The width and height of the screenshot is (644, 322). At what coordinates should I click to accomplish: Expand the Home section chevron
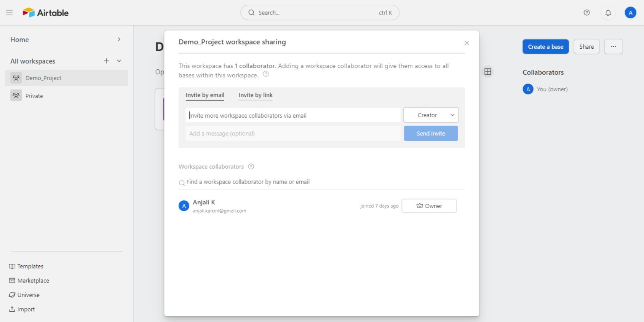point(119,39)
